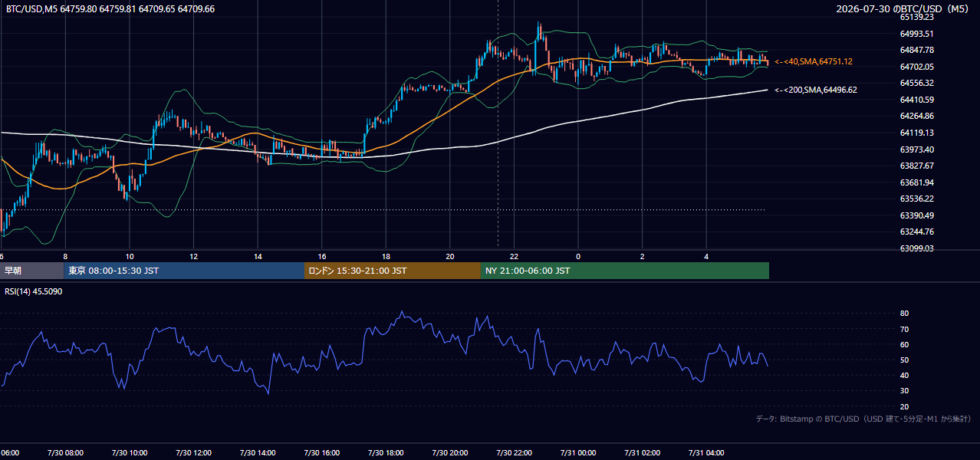Click the RSI axis level 30

point(905,391)
